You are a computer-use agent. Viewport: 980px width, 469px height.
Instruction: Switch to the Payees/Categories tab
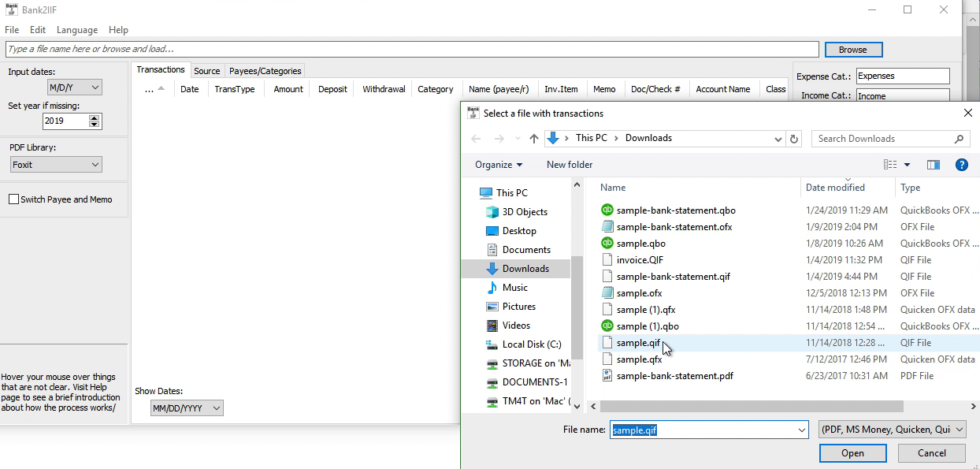(x=265, y=71)
